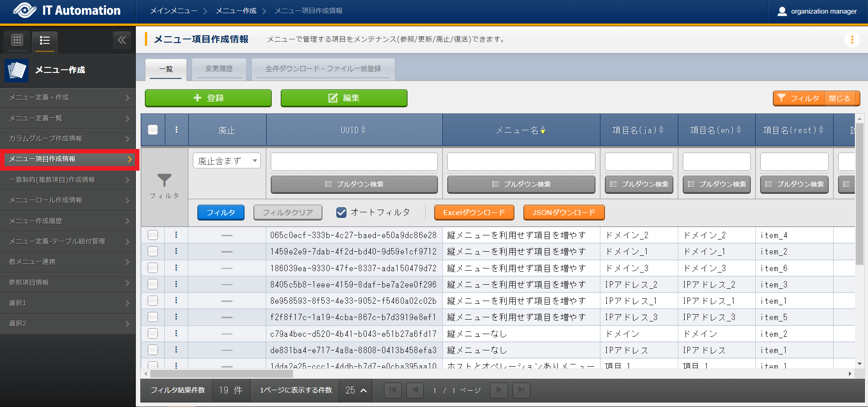Sort by 項目名(rest) column arrows

(x=821, y=130)
